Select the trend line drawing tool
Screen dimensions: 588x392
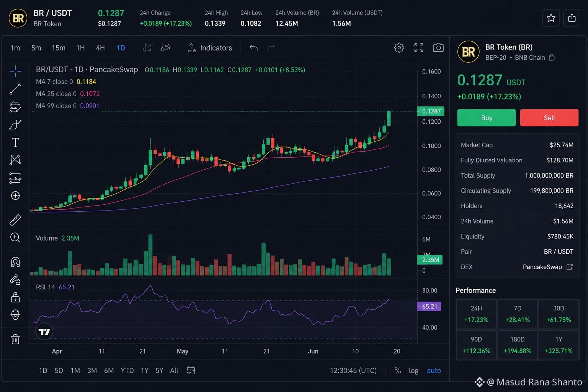click(15, 89)
